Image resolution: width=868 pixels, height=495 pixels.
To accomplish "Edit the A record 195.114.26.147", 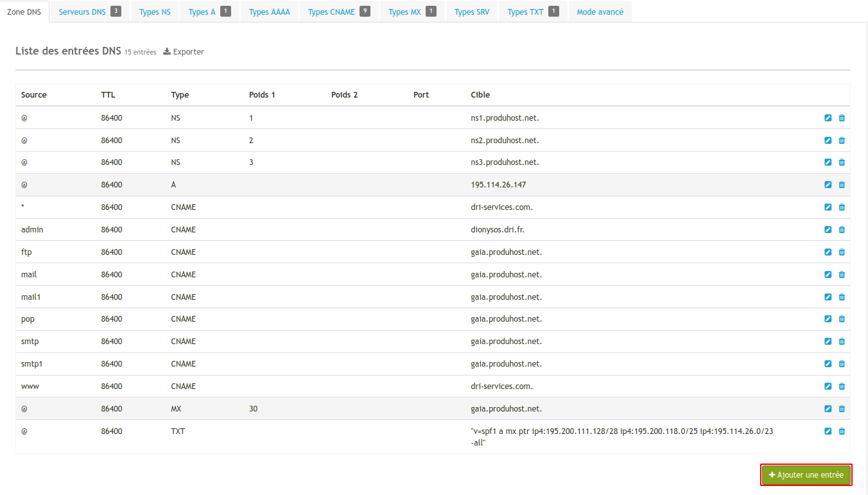I will [x=828, y=185].
